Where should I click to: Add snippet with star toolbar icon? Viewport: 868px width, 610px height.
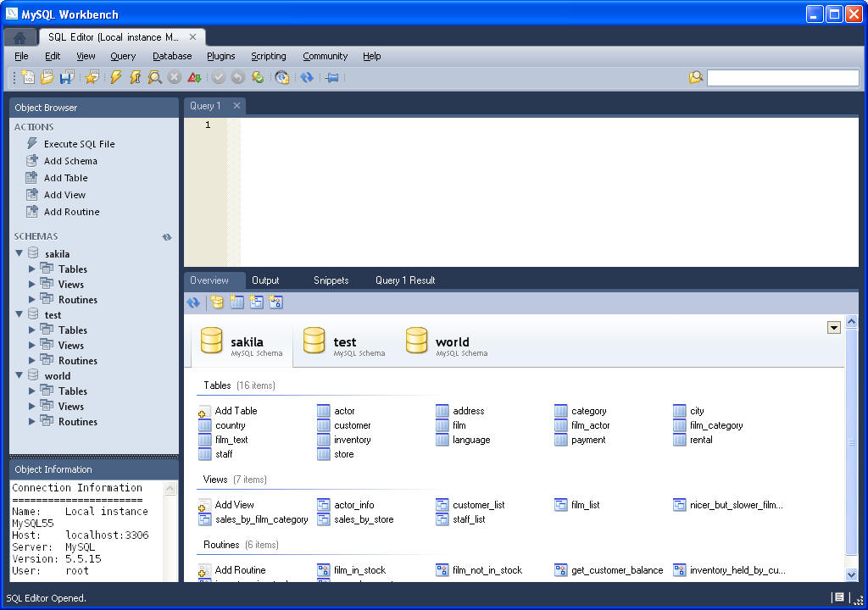(x=92, y=77)
